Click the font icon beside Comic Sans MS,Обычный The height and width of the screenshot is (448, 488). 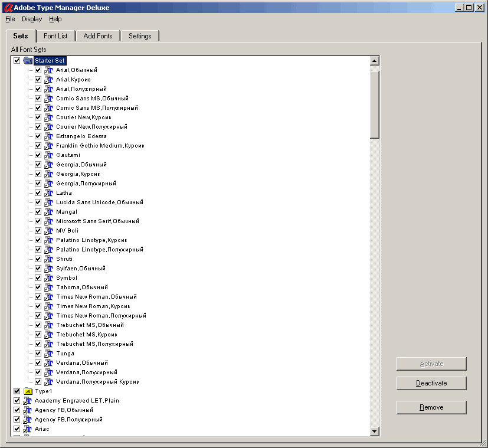pyautogui.click(x=48, y=99)
